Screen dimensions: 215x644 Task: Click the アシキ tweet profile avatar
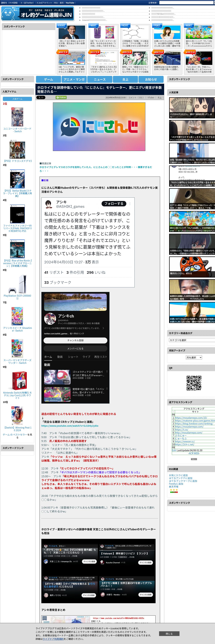tap(49, 204)
